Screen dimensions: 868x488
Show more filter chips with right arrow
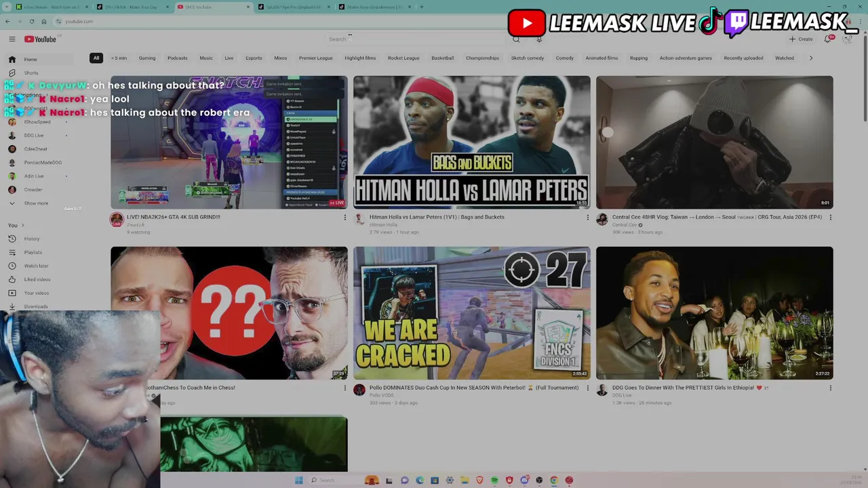pyautogui.click(x=811, y=58)
